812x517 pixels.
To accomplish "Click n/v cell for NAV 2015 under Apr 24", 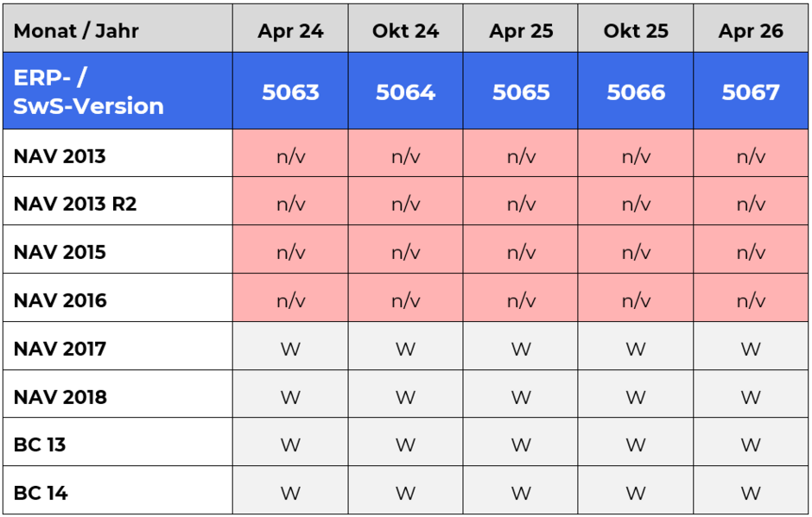I will pos(290,249).
